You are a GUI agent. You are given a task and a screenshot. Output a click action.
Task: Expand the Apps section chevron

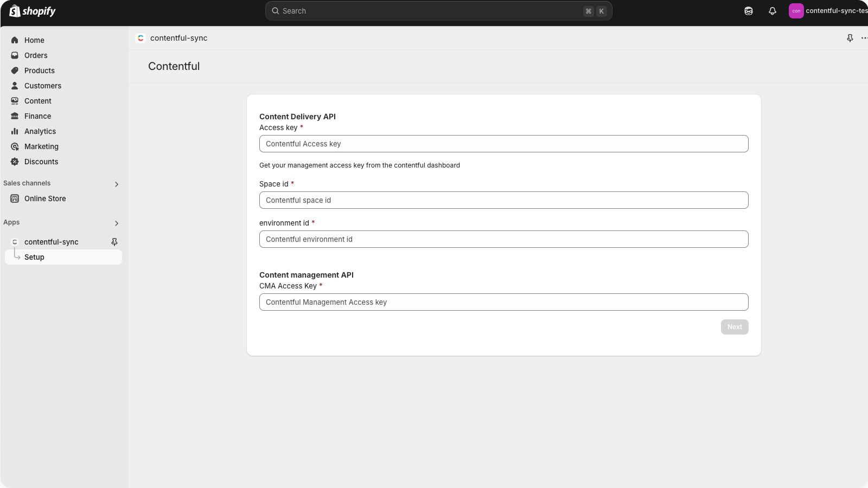coord(116,223)
